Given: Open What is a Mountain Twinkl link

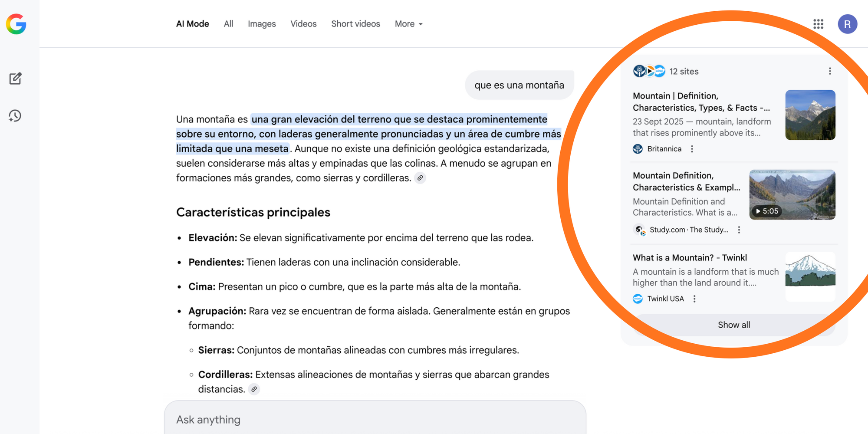Looking at the screenshot, I should [x=690, y=257].
